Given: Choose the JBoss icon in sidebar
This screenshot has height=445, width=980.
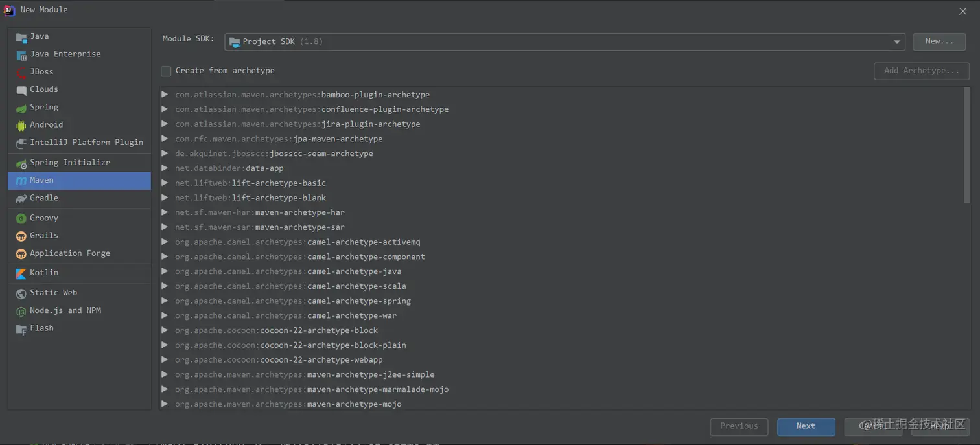Looking at the screenshot, I should (21, 72).
